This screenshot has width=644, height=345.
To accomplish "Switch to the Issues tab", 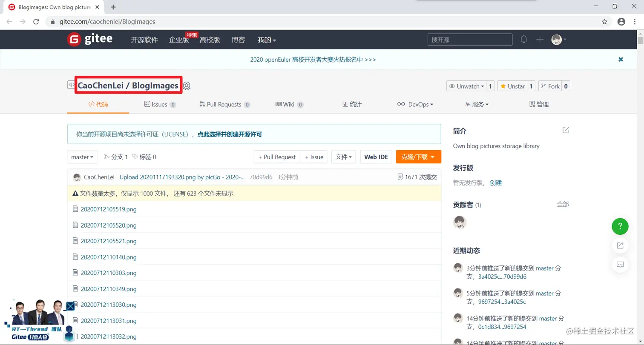I will [x=160, y=104].
